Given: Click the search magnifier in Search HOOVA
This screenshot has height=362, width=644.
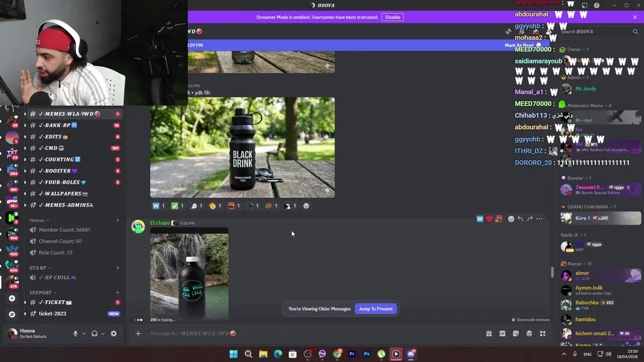Looking at the screenshot, I should click(635, 31).
